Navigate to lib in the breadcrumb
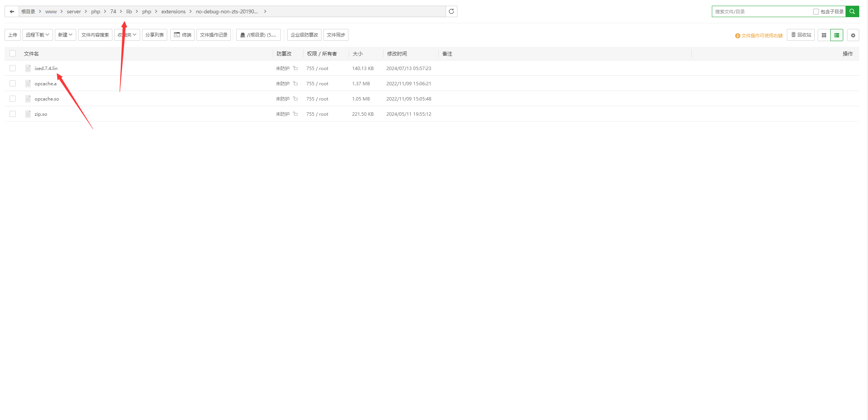This screenshot has width=868, height=420. pyautogui.click(x=129, y=11)
